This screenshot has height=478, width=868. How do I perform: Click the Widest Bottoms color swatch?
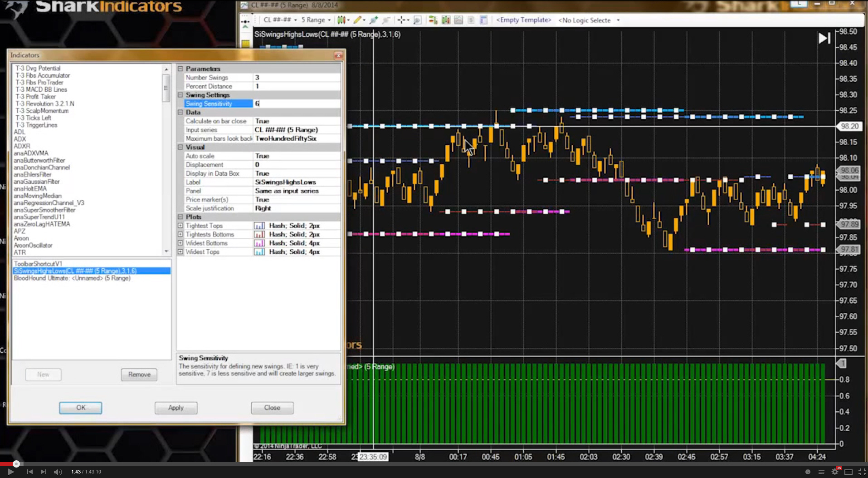pyautogui.click(x=259, y=243)
